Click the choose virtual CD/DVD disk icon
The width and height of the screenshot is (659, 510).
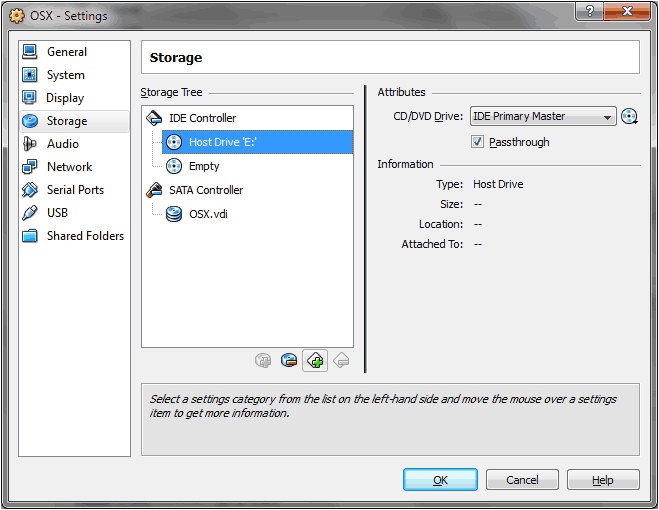coord(629,116)
